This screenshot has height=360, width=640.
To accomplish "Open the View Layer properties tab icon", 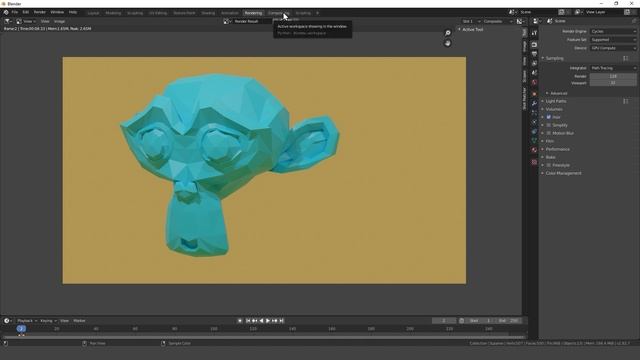I will (534, 63).
